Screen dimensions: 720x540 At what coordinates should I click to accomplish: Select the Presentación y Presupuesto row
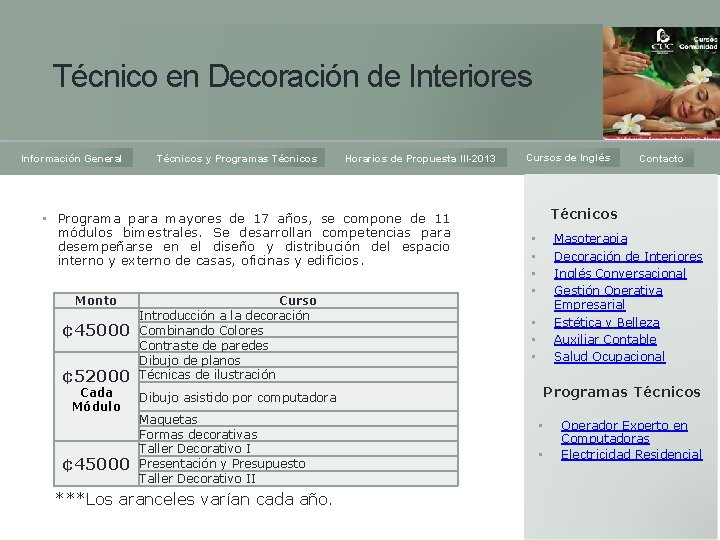pyautogui.click(x=298, y=463)
